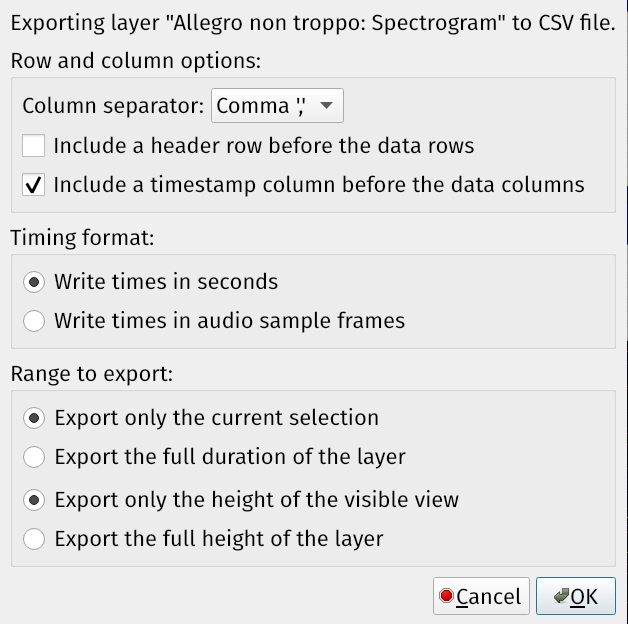The width and height of the screenshot is (628, 624).
Task: Select Export the full height of the layer
Action: click(x=34, y=539)
